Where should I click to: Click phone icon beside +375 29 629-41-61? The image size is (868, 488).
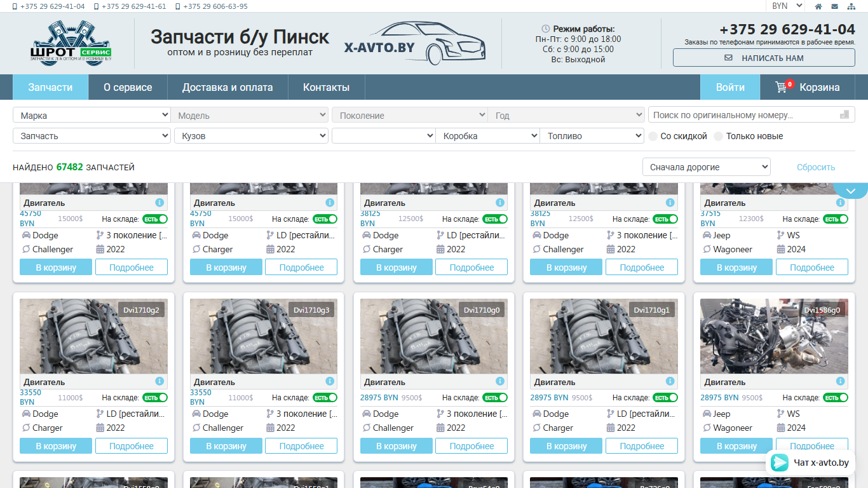tap(97, 6)
